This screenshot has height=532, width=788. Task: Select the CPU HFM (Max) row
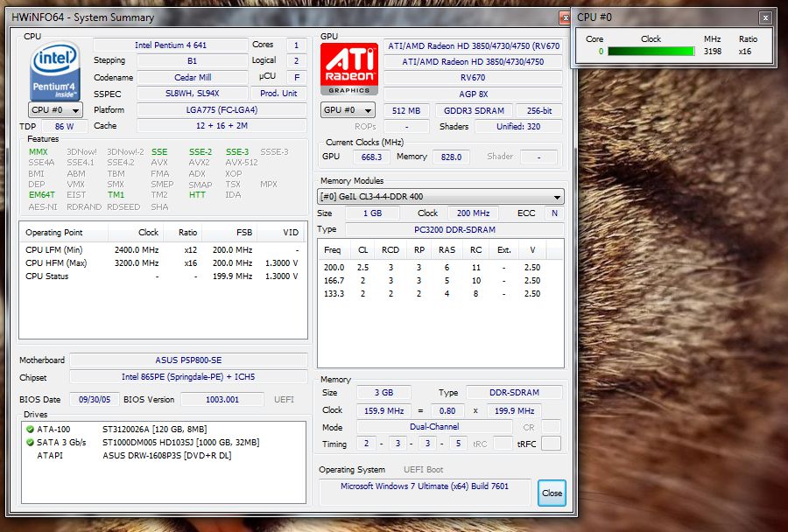tap(162, 262)
